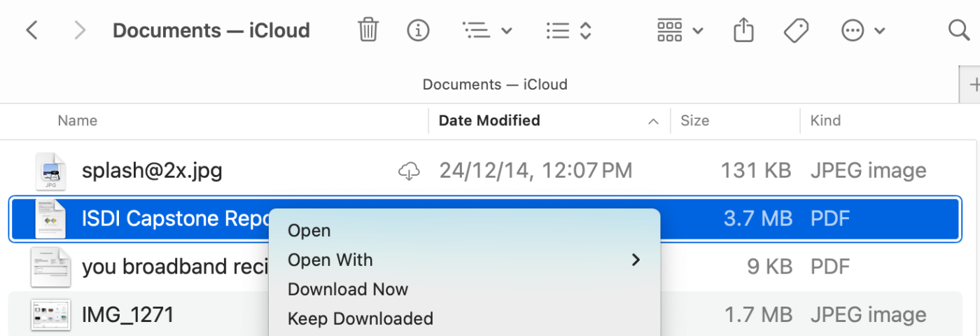980x336 pixels.
Task: Open the More actions ellipsis dropdown
Action: [x=862, y=30]
